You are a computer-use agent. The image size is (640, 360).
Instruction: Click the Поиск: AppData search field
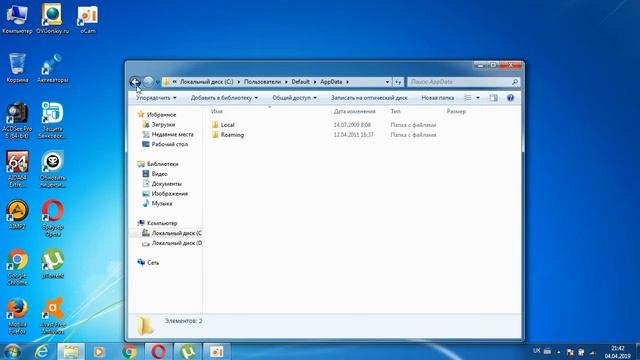coord(459,82)
